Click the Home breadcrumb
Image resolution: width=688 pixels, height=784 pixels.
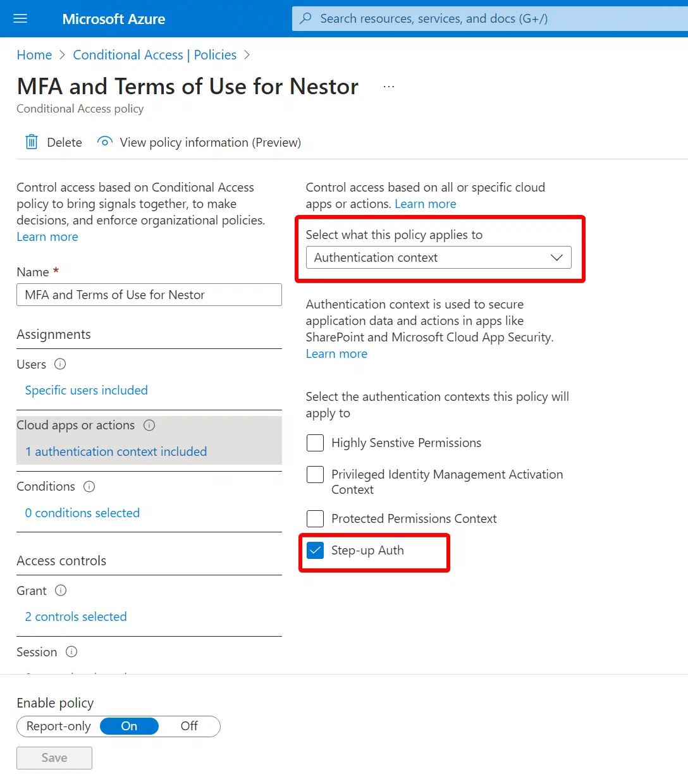pos(34,55)
